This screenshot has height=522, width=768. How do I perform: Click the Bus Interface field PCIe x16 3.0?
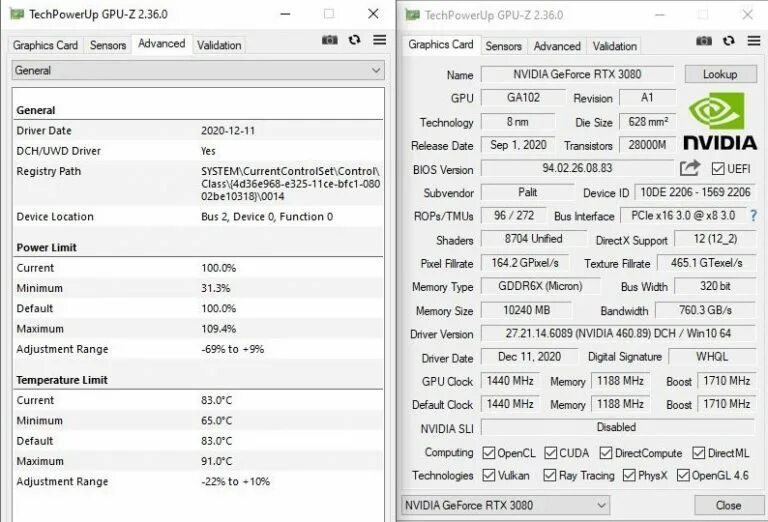coord(683,215)
